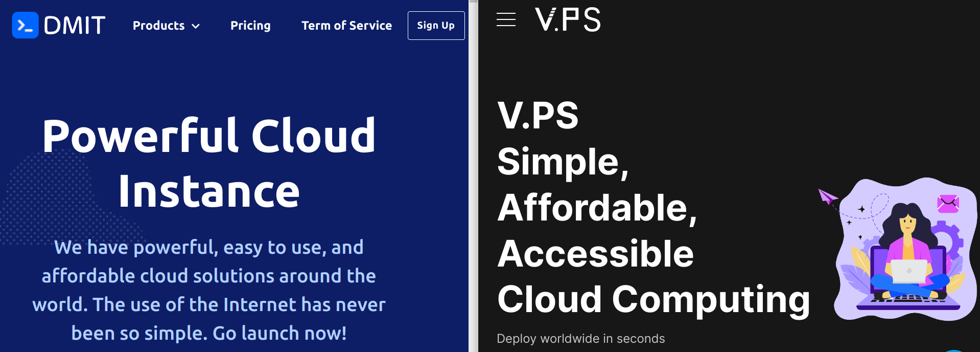The height and width of the screenshot is (352, 980).
Task: Click the blue DMIT terminal logo icon
Action: pyautogui.click(x=25, y=25)
